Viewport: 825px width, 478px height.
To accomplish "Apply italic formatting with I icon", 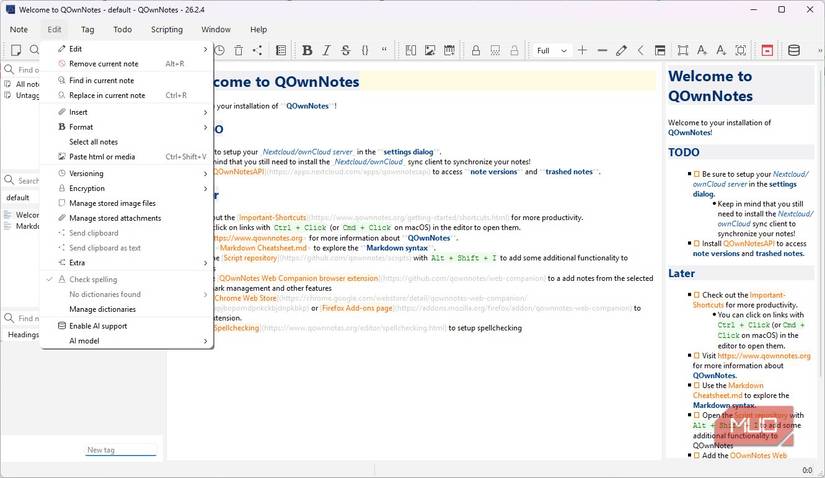I will [x=326, y=50].
